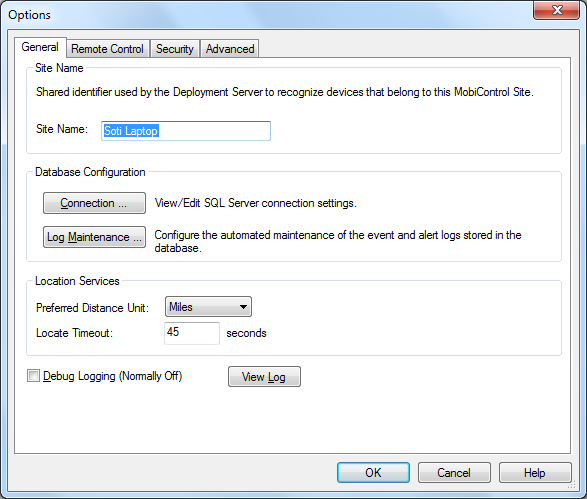
Task: Expand the Preferred Distance Unit dropdown
Action: pyautogui.click(x=208, y=307)
